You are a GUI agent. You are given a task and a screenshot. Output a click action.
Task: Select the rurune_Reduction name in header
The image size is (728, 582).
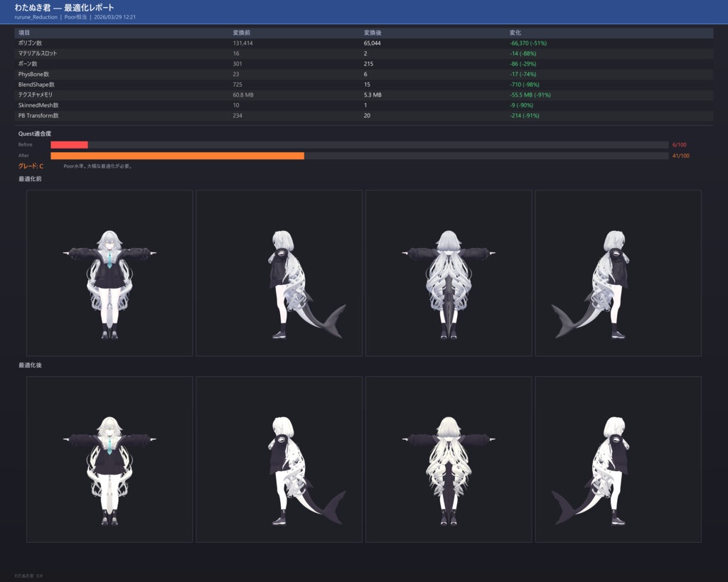[x=36, y=17]
